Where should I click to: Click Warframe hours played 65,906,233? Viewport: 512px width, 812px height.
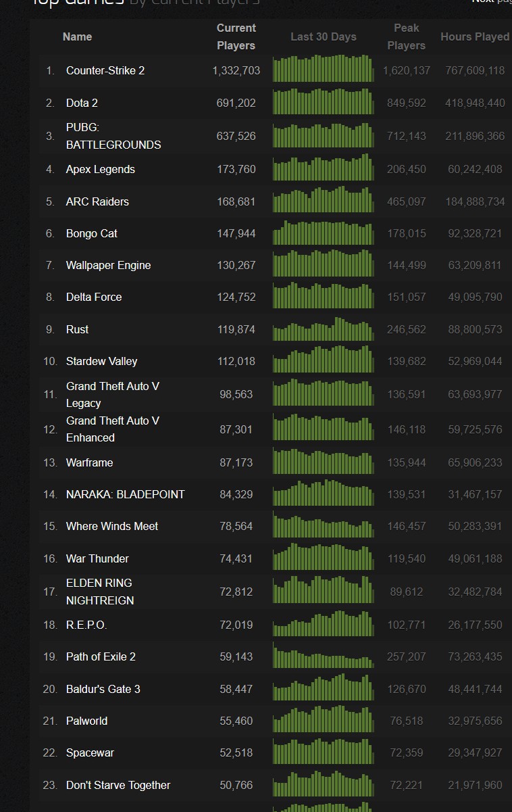pyautogui.click(x=475, y=462)
